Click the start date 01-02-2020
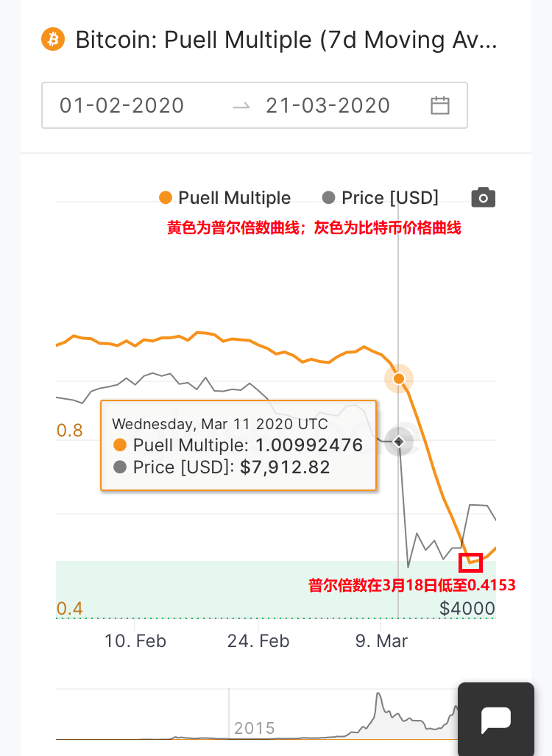552x756 pixels. (x=121, y=105)
